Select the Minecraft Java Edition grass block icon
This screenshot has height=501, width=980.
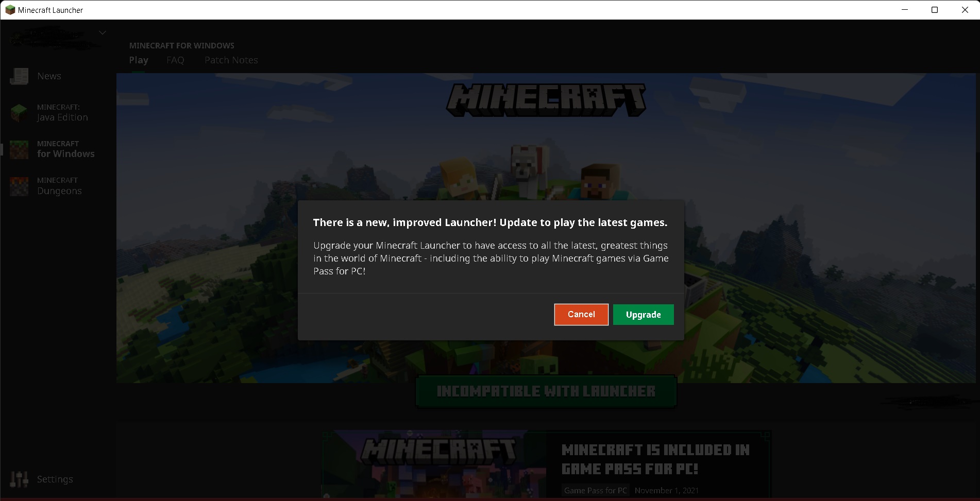(x=19, y=113)
